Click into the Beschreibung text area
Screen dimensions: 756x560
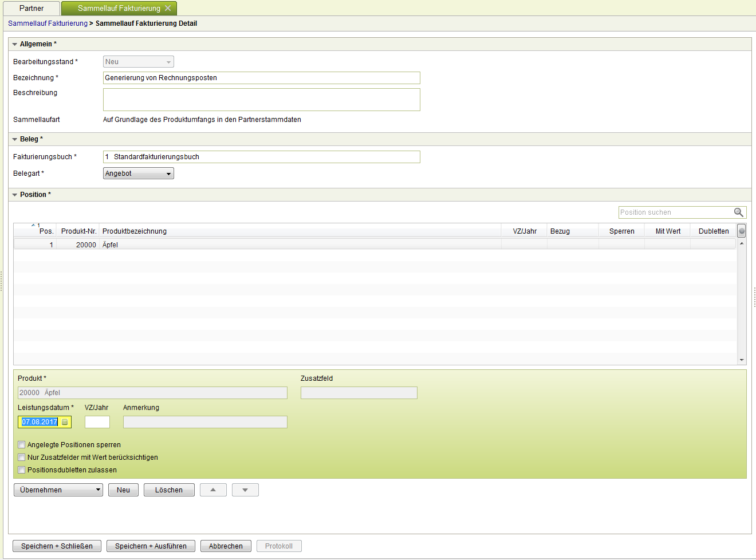tap(262, 100)
